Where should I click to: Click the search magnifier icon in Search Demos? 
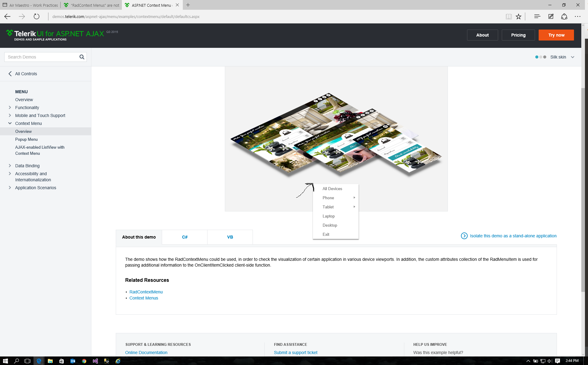click(82, 57)
